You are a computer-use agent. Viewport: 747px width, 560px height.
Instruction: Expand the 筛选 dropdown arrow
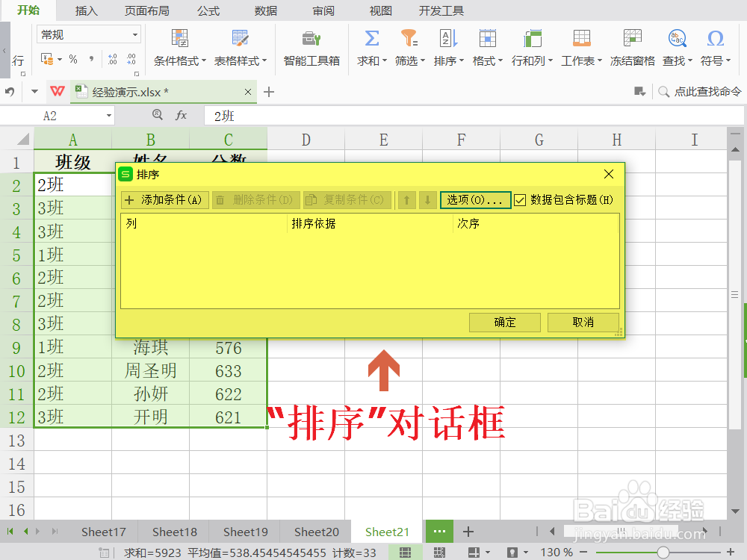423,60
